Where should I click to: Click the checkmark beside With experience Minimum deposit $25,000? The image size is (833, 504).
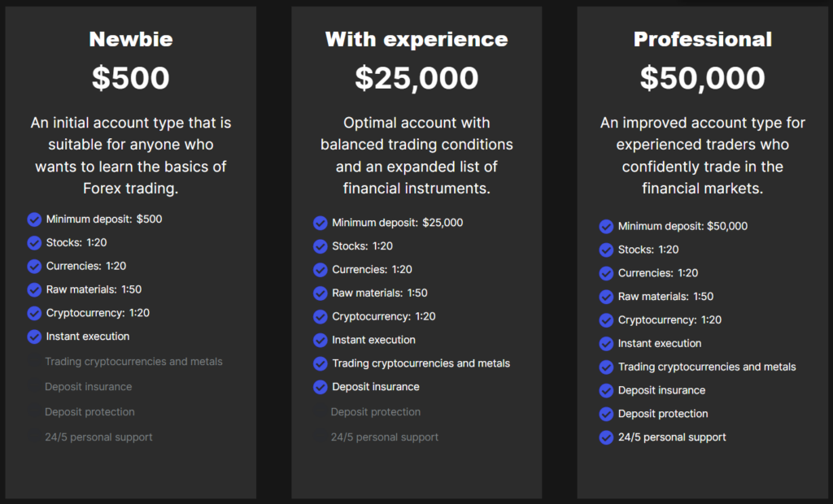[321, 223]
